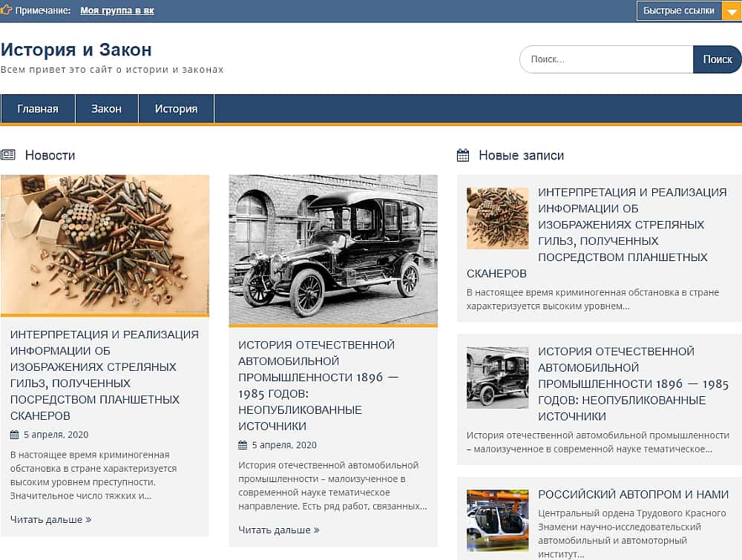Go to the История navigation tab
Image resolution: width=742 pixels, height=560 pixels.
pyautogui.click(x=176, y=109)
